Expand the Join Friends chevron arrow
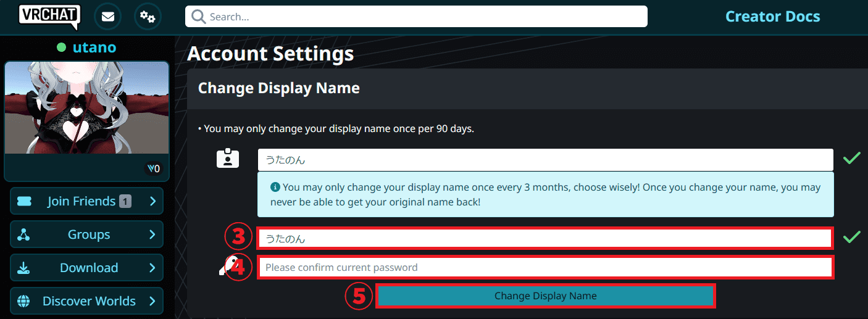The image size is (868, 319). pyautogui.click(x=152, y=201)
